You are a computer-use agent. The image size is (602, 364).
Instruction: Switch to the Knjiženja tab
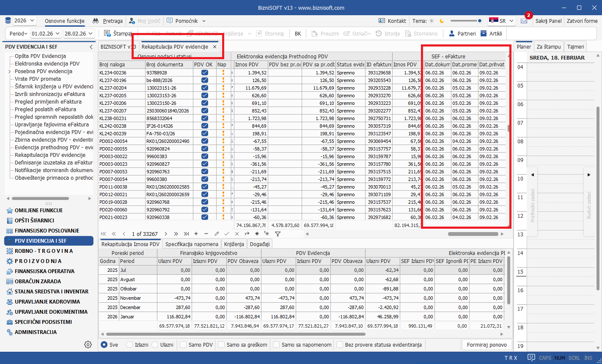(x=234, y=244)
